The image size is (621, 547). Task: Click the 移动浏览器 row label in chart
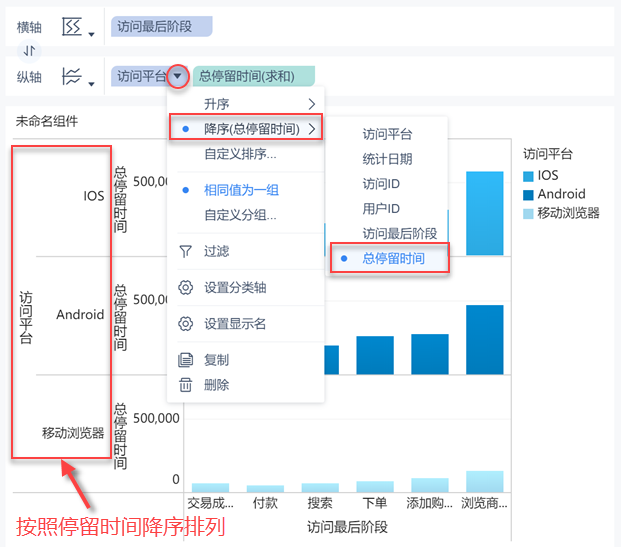point(73,433)
